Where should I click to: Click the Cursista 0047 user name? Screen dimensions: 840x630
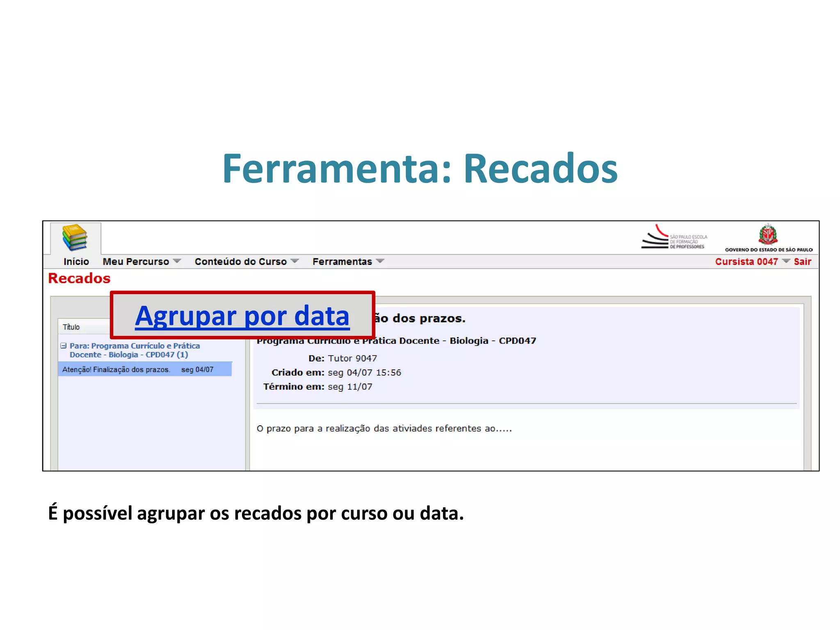click(x=746, y=262)
